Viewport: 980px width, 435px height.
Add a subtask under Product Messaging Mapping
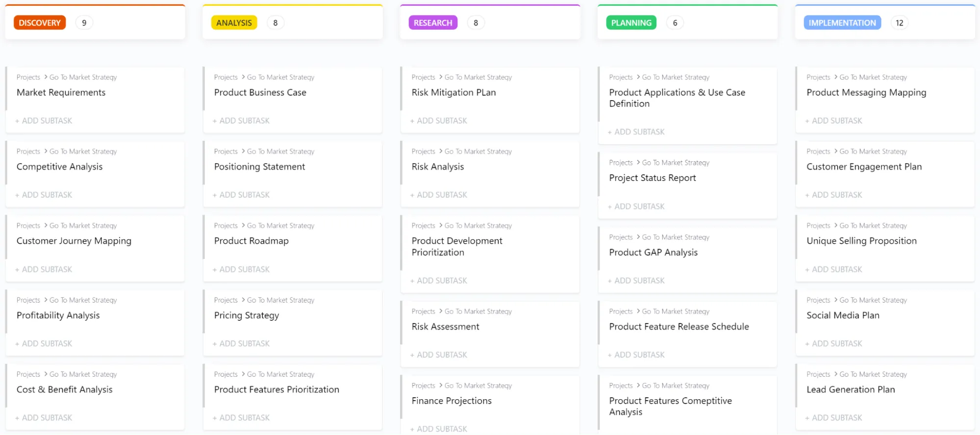834,121
